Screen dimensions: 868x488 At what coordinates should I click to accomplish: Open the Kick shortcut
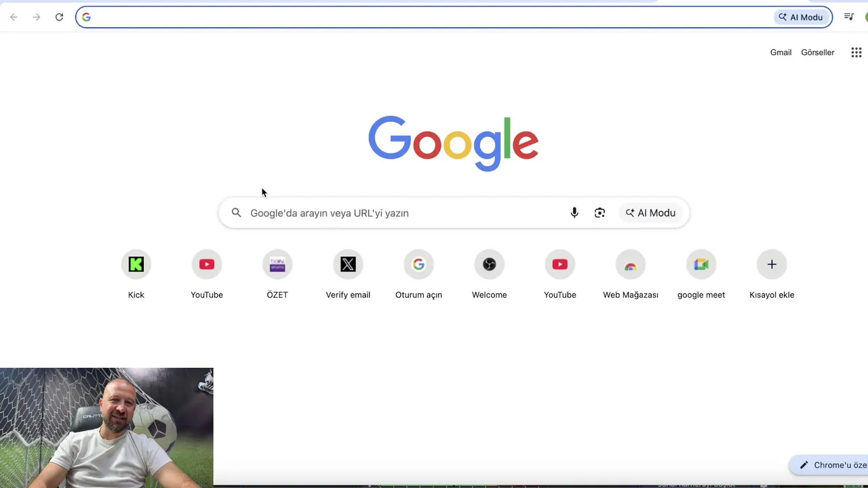point(136,274)
